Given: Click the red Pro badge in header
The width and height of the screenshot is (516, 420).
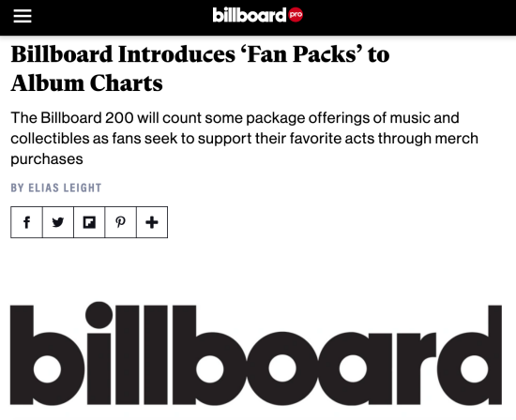Looking at the screenshot, I should tap(296, 15).
